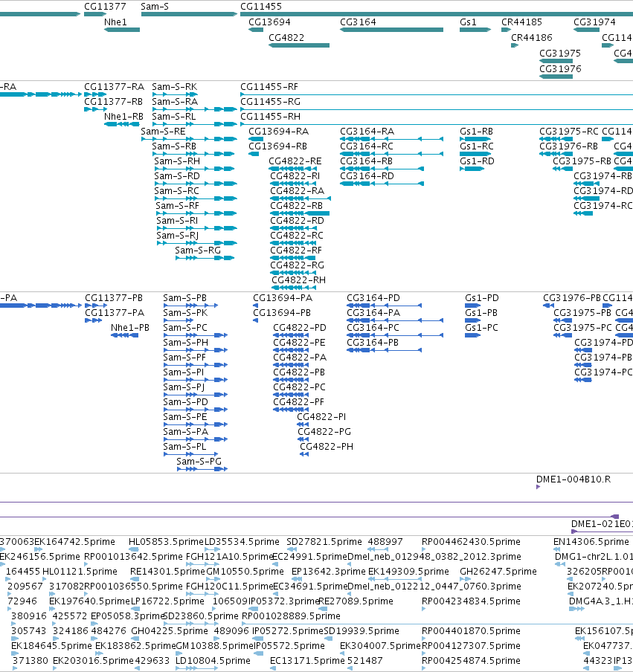Select the CG13694 gene label
633x672 pixels.
click(269, 22)
